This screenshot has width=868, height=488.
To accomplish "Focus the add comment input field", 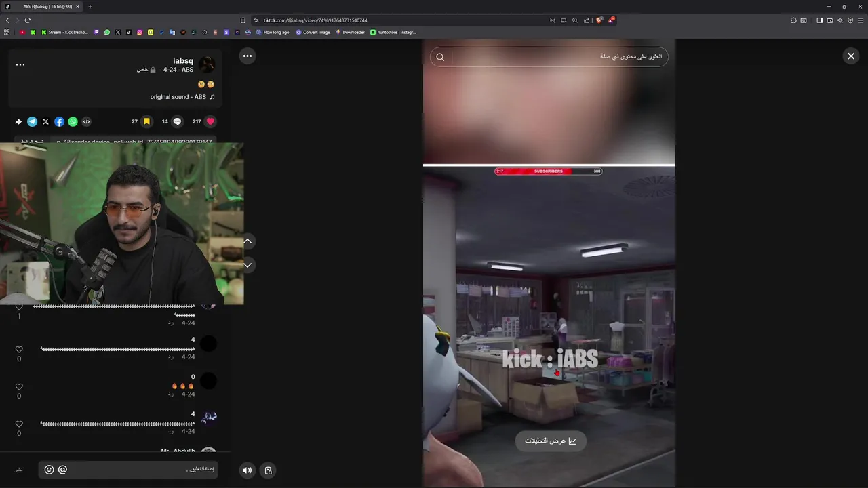I will 129,470.
